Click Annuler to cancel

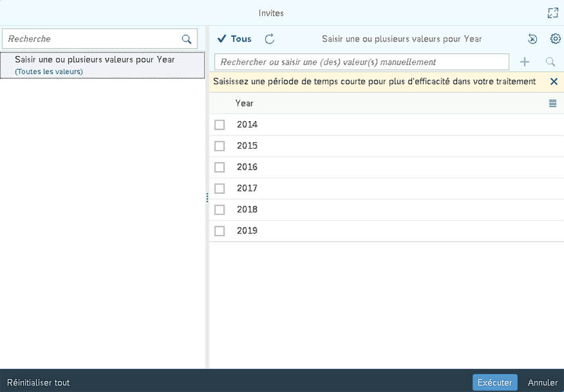click(x=542, y=382)
